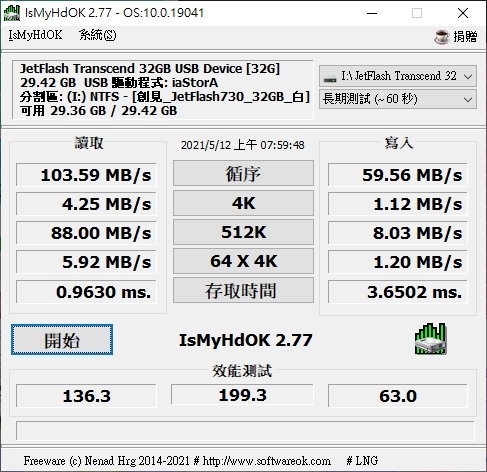
Task: Click the 捐贈 donate label
Action: click(x=465, y=36)
